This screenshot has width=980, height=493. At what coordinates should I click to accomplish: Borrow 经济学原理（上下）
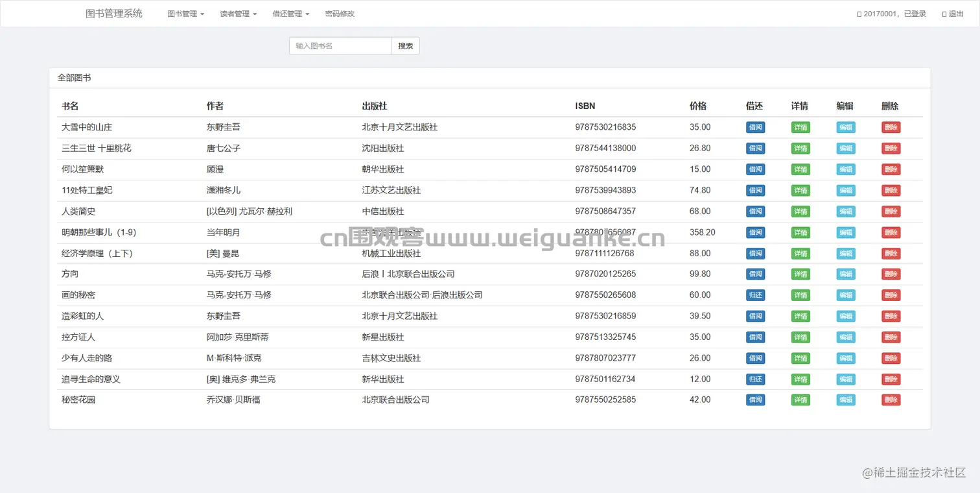755,254
